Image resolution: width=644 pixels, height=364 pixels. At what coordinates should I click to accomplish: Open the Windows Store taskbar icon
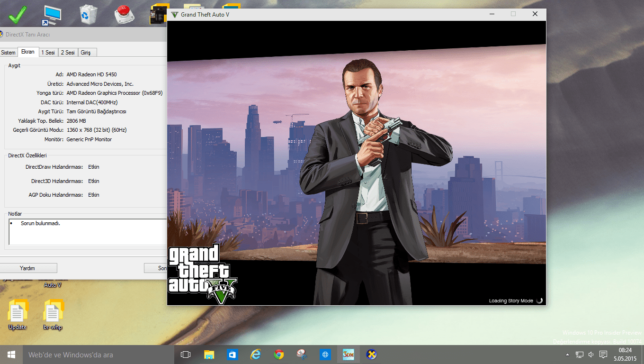click(232, 355)
